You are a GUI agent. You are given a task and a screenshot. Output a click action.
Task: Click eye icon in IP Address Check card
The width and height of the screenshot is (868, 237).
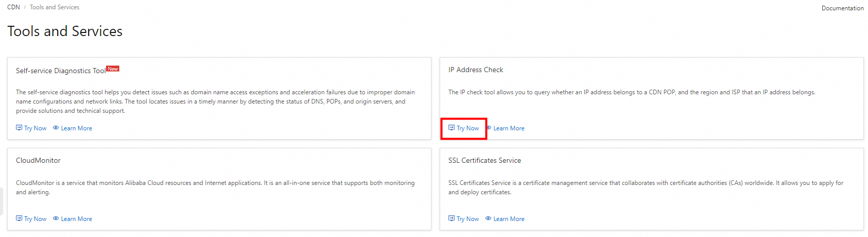(489, 128)
